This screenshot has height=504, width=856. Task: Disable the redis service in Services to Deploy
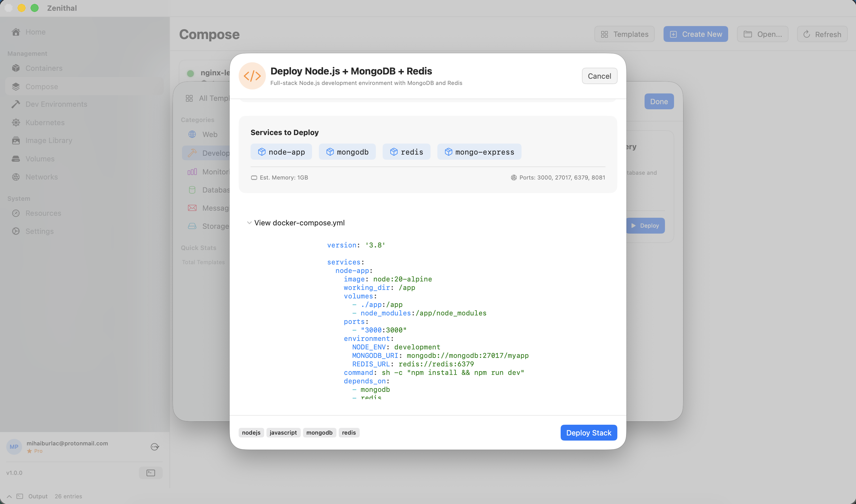click(x=406, y=152)
